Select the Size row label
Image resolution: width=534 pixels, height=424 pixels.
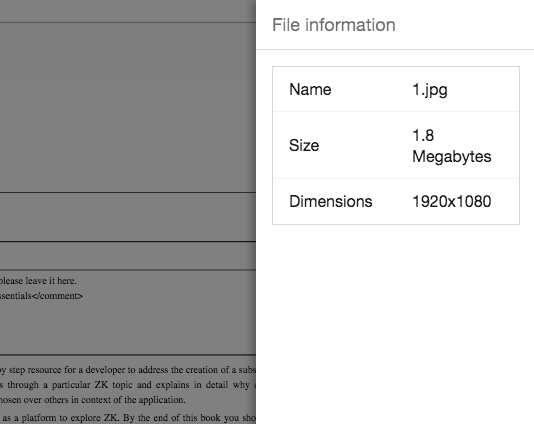(304, 145)
